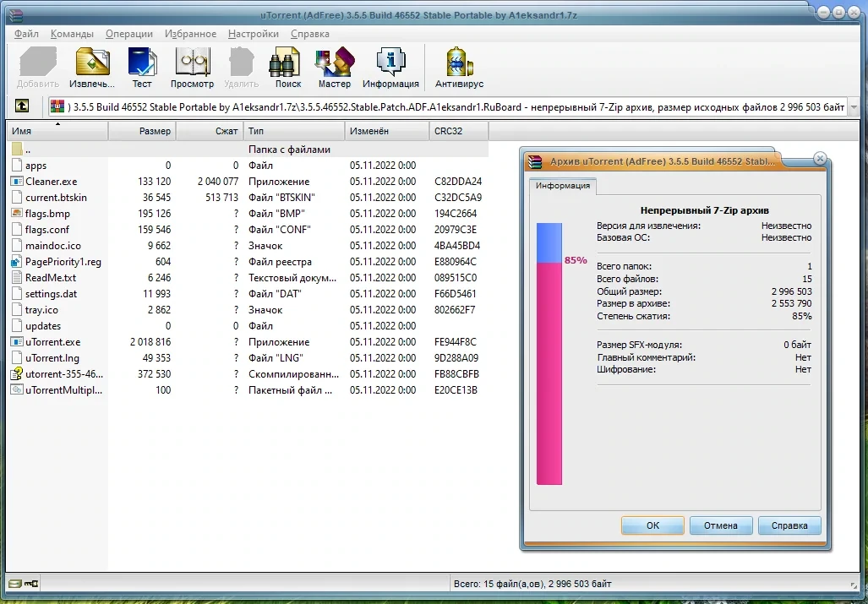Click the greyed Добавить toolbar icon
This screenshot has height=604, width=868.
(38, 62)
